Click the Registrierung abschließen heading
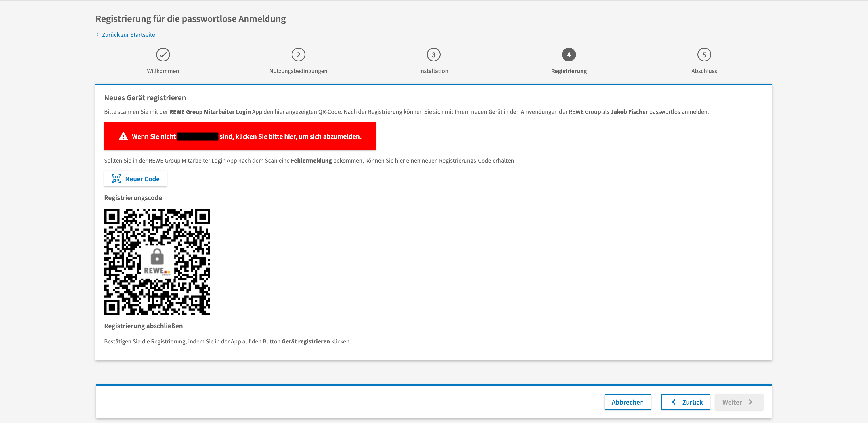This screenshot has width=868, height=423. click(143, 326)
